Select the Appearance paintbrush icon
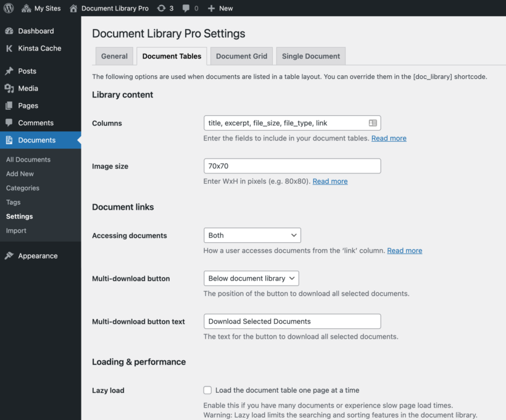Image resolution: width=506 pixels, height=420 pixels. pos(9,255)
